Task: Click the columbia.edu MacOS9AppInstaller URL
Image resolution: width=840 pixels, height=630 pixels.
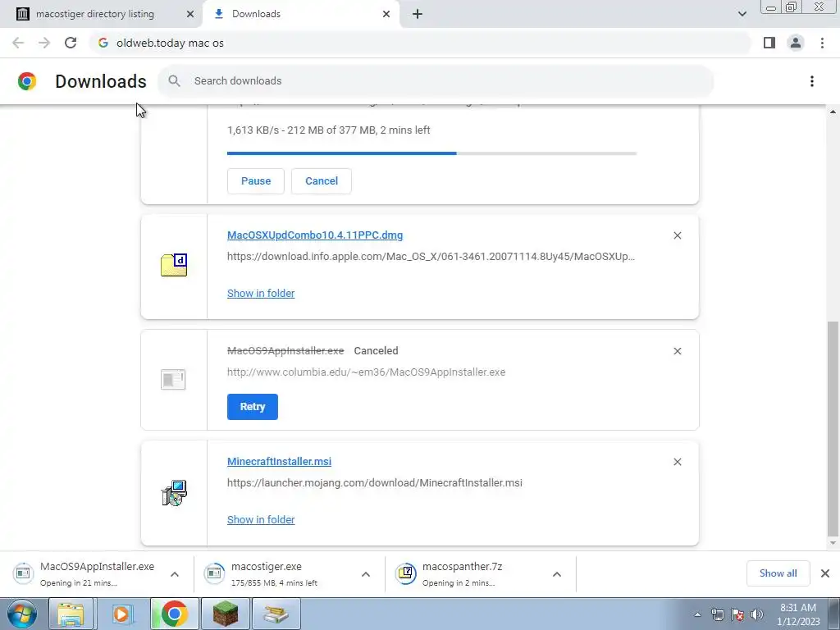Action: click(x=367, y=372)
